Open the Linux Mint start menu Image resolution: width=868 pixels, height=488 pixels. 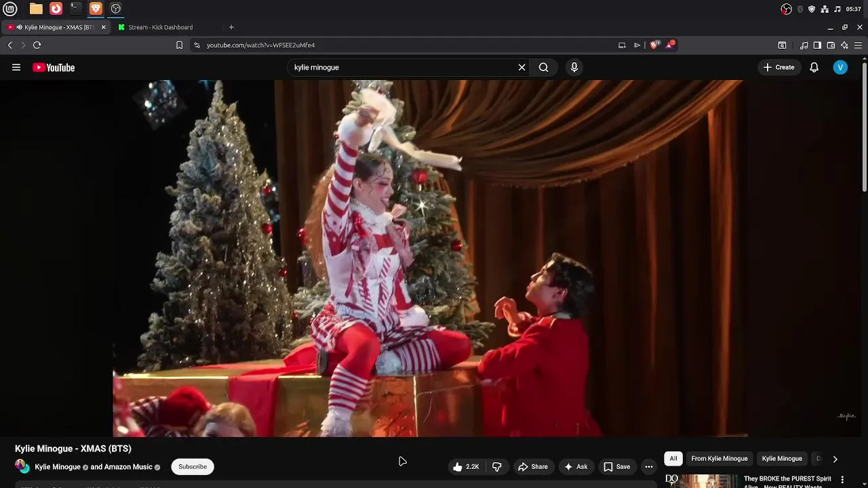coord(10,9)
